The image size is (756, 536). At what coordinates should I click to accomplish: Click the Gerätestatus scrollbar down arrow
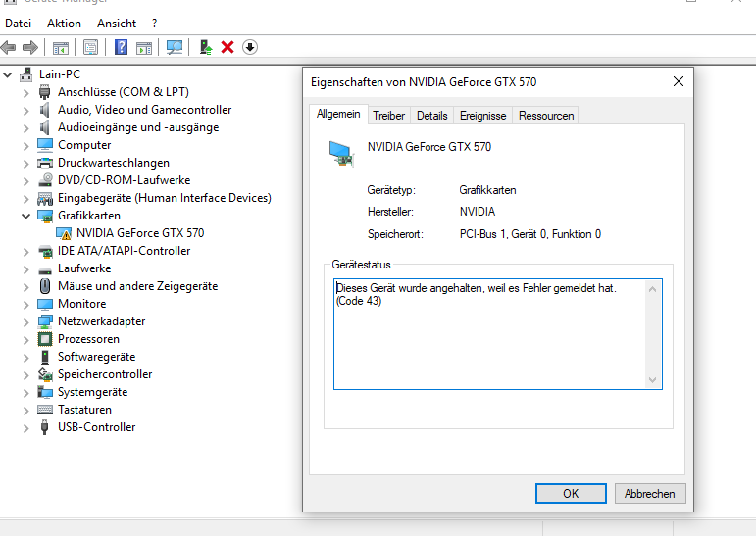click(652, 380)
